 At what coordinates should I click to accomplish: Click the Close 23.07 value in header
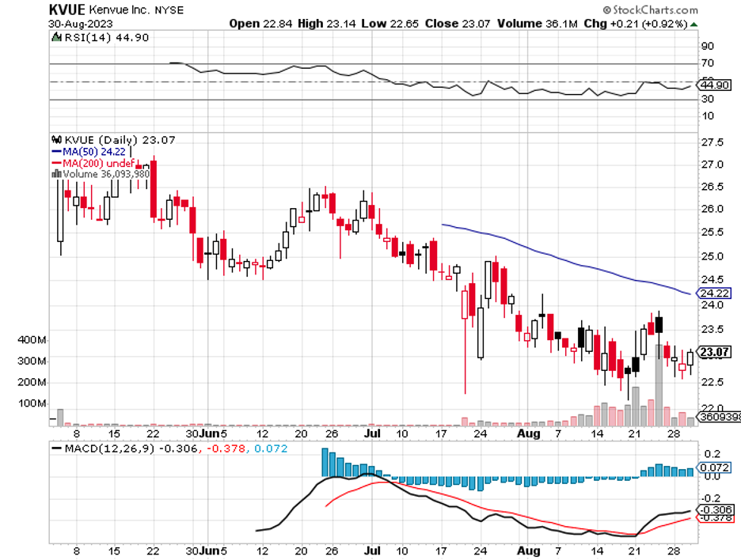click(x=458, y=24)
